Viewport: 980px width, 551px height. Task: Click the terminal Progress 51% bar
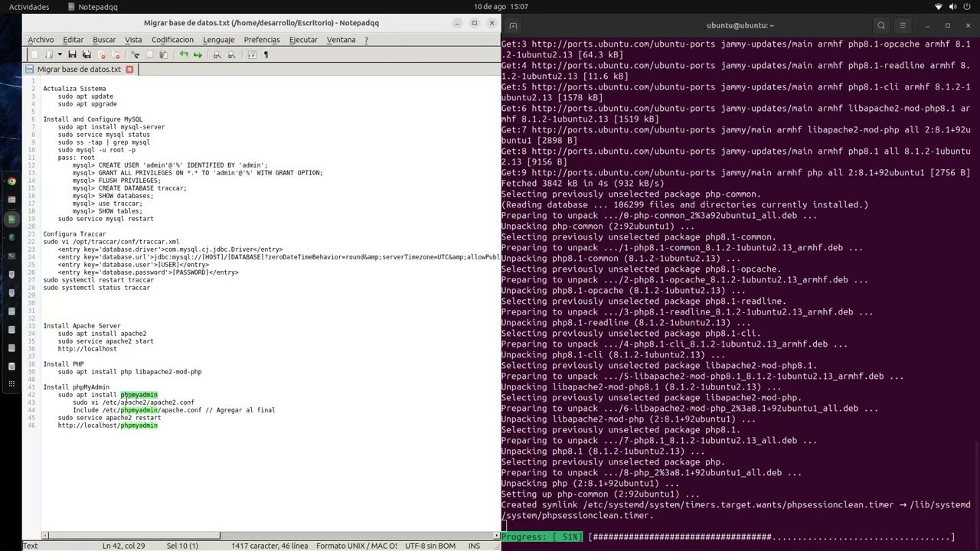pos(728,537)
